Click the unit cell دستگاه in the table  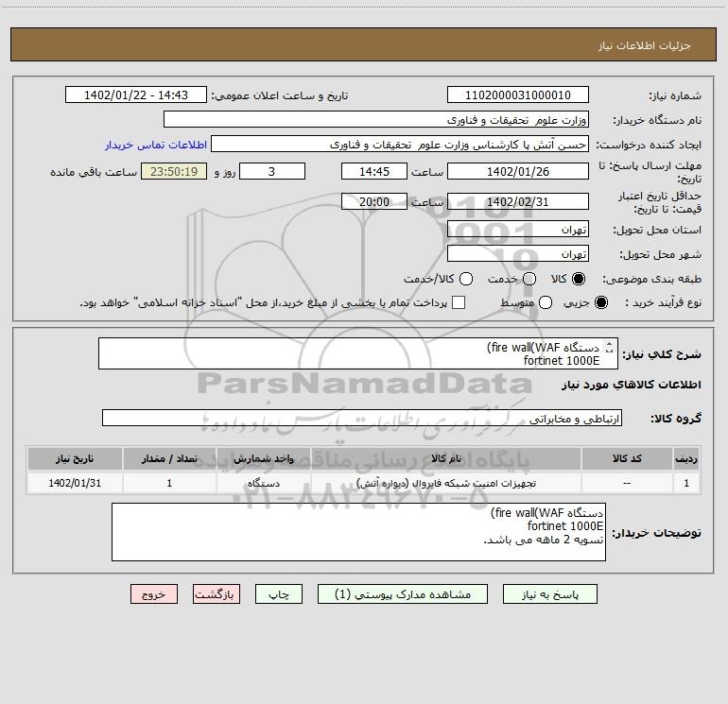263,483
